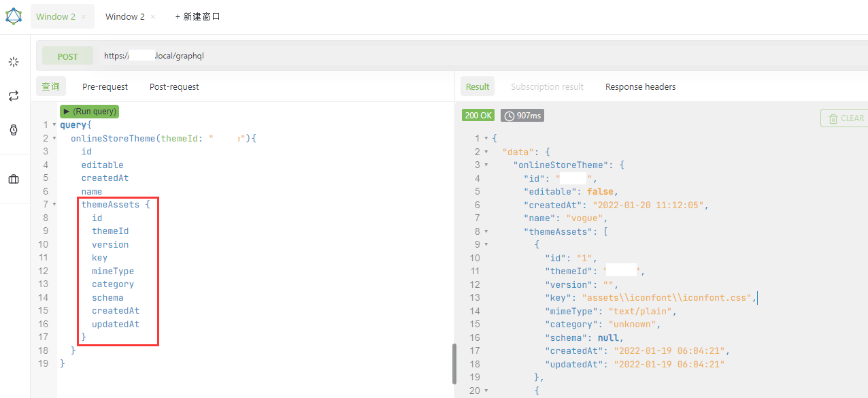Click the GraphQL endpoint URL field
Screen dimensions: 868x398
pos(272,56)
